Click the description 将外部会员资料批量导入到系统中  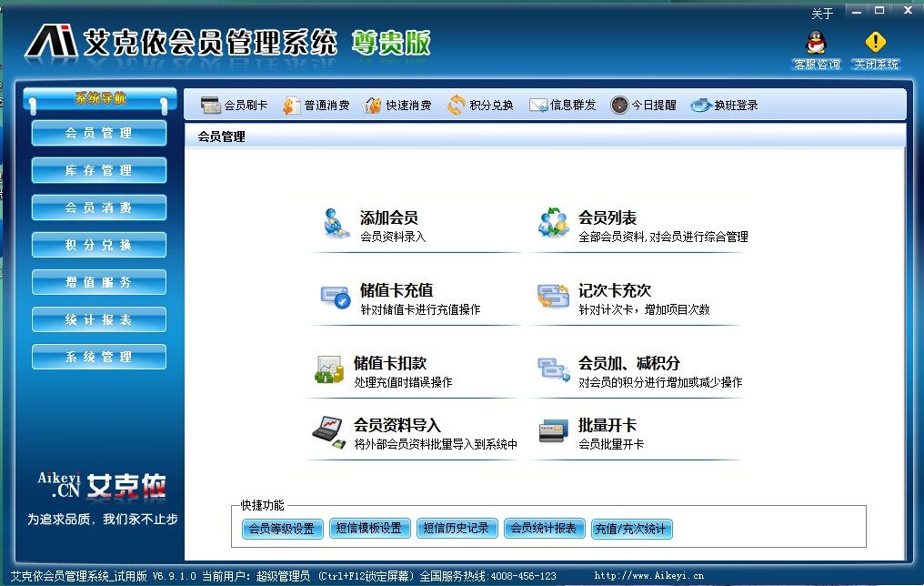436,444
